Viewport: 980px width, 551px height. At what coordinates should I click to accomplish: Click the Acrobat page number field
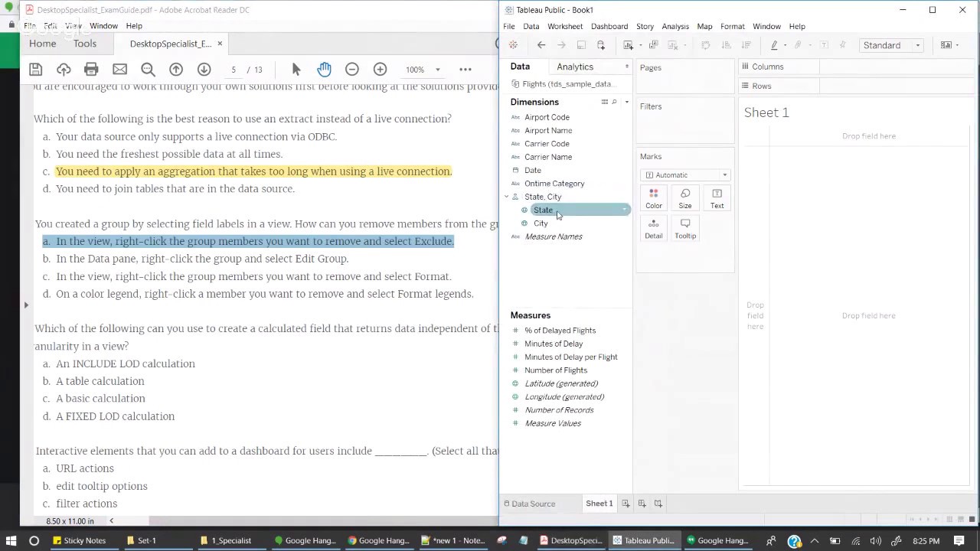tap(234, 70)
